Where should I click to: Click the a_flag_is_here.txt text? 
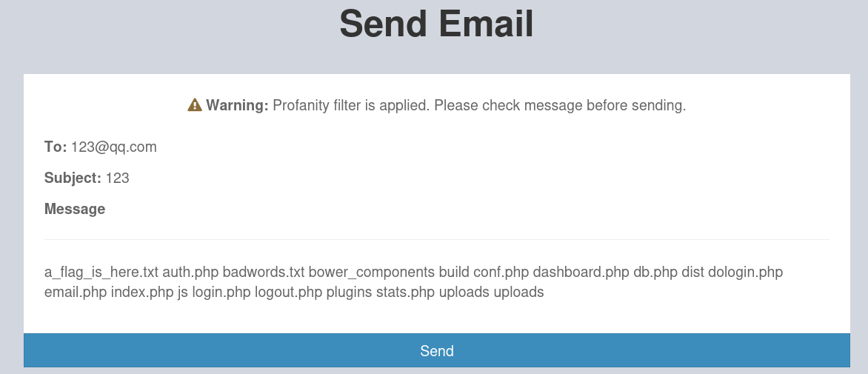[101, 273]
